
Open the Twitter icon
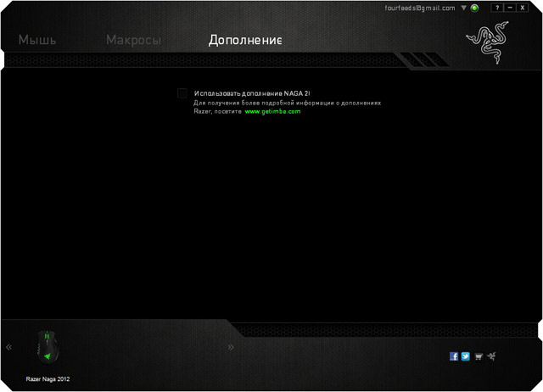point(466,356)
